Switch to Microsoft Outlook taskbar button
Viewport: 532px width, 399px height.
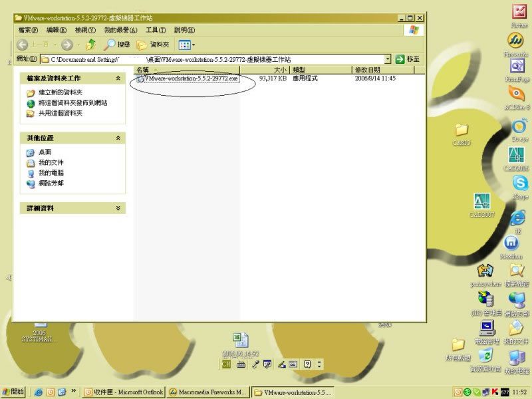[x=124, y=392]
